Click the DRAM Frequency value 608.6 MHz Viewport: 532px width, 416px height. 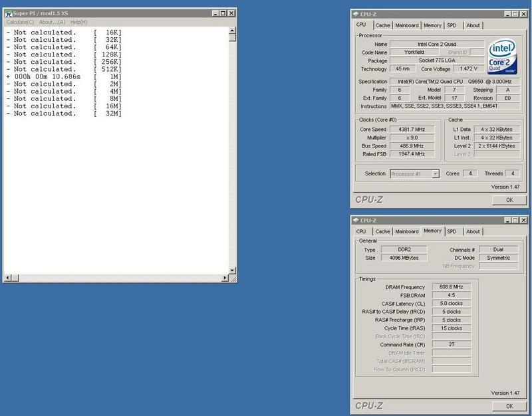point(452,287)
